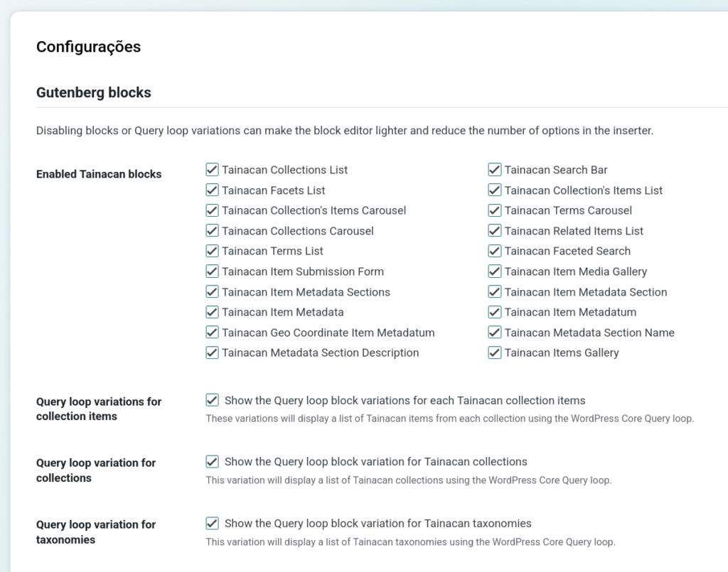
Task: Disable the Tainacan Facets List block
Action: tap(212, 190)
